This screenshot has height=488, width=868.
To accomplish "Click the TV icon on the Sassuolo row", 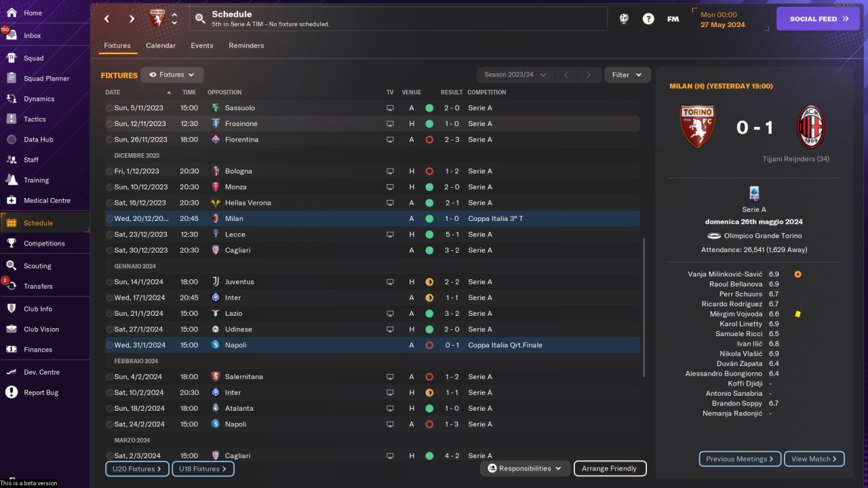I will click(390, 108).
